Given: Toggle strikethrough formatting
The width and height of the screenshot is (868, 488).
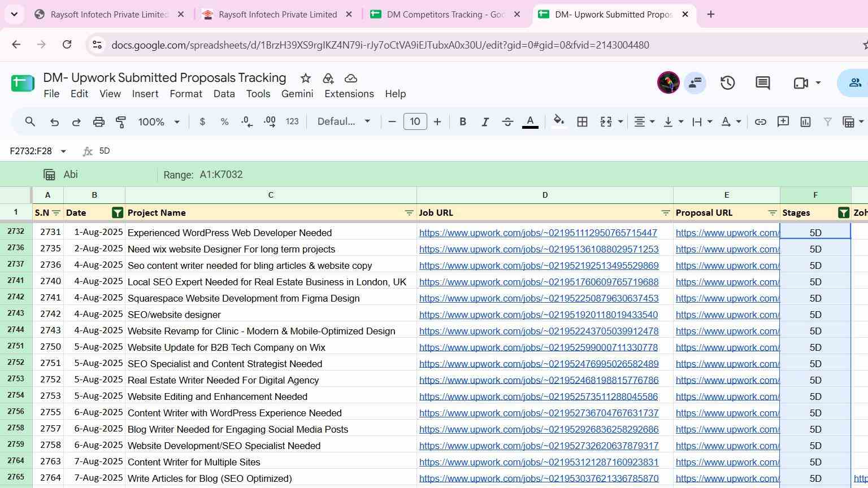Looking at the screenshot, I should [507, 122].
